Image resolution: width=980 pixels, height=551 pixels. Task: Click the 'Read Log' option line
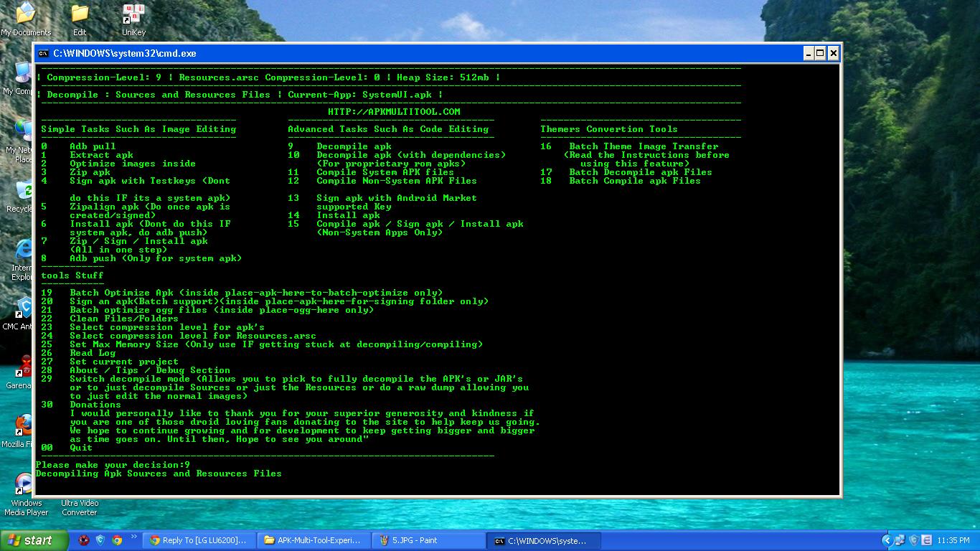click(x=78, y=353)
